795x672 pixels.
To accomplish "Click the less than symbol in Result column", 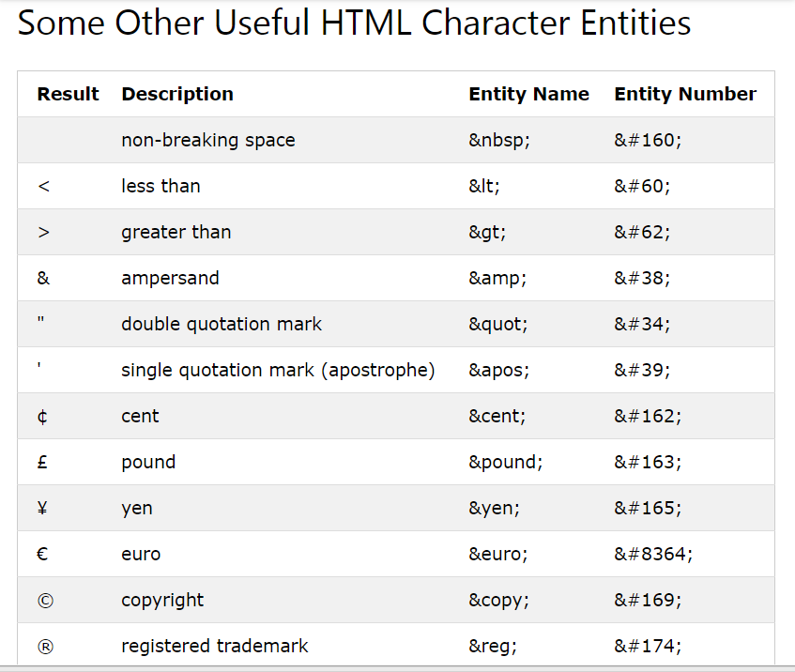I will pos(43,186).
